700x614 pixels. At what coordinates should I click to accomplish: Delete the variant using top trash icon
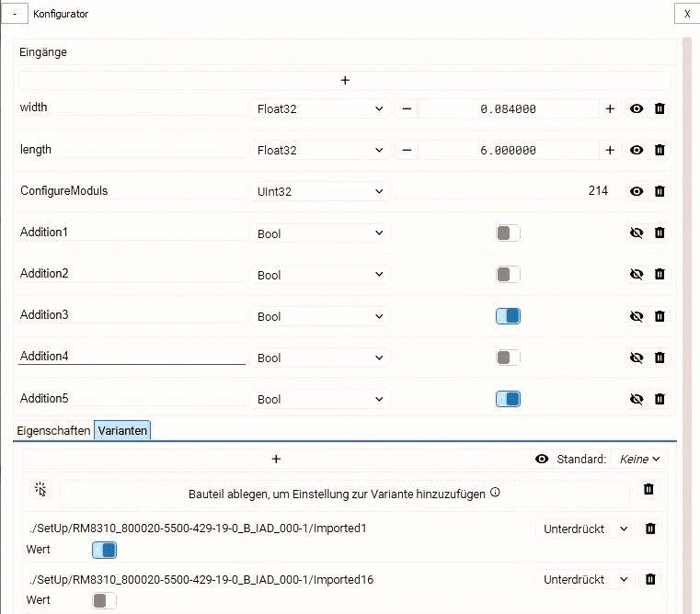click(648, 489)
